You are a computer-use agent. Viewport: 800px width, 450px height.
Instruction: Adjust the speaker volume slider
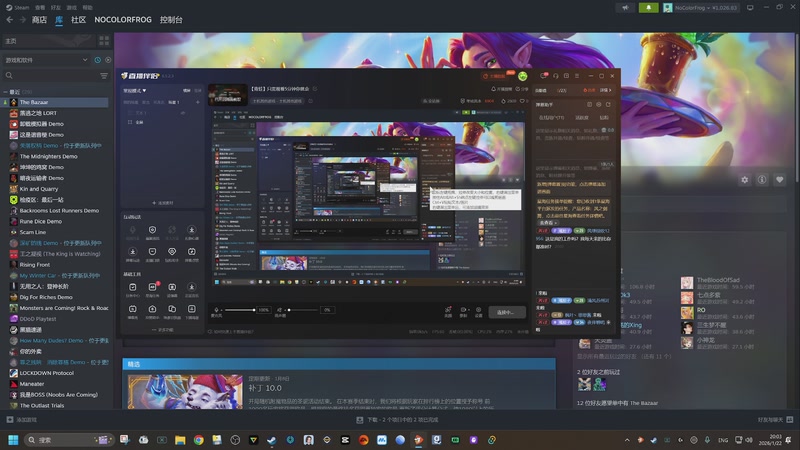tap(302, 310)
